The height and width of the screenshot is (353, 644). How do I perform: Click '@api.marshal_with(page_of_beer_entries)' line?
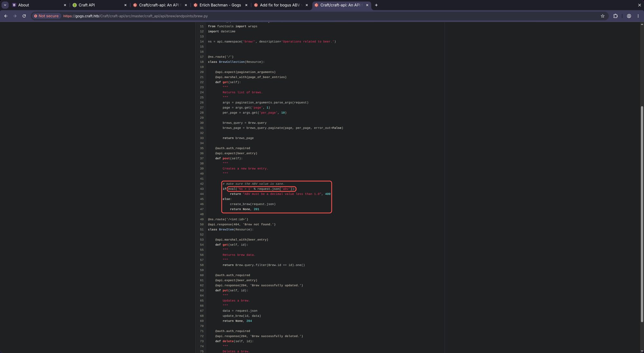[x=251, y=77]
